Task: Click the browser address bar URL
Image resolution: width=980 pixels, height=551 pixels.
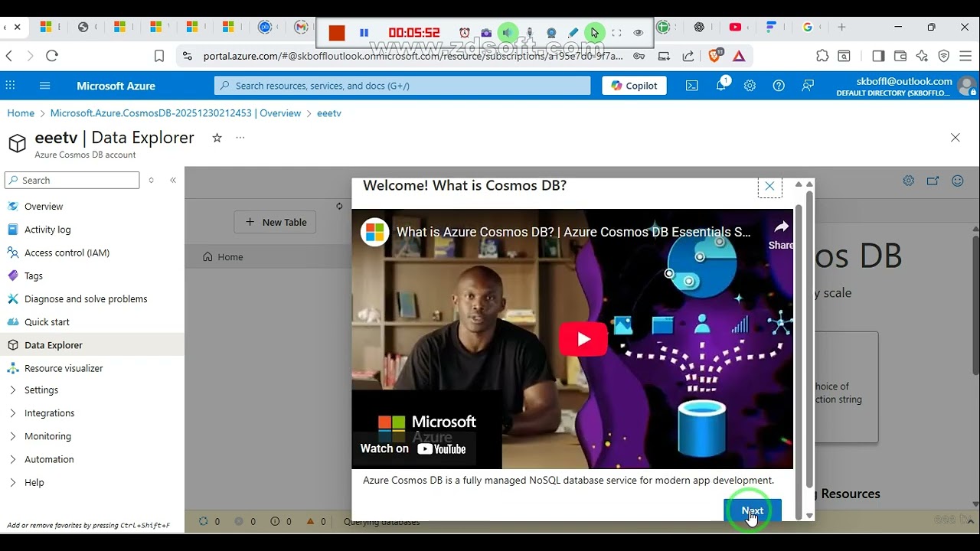Action: pyautogui.click(x=413, y=56)
